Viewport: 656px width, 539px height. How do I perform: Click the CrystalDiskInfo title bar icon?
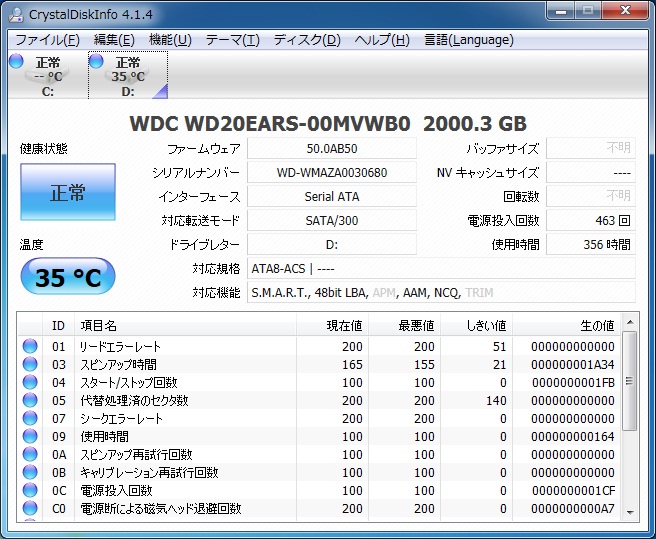[x=16, y=14]
